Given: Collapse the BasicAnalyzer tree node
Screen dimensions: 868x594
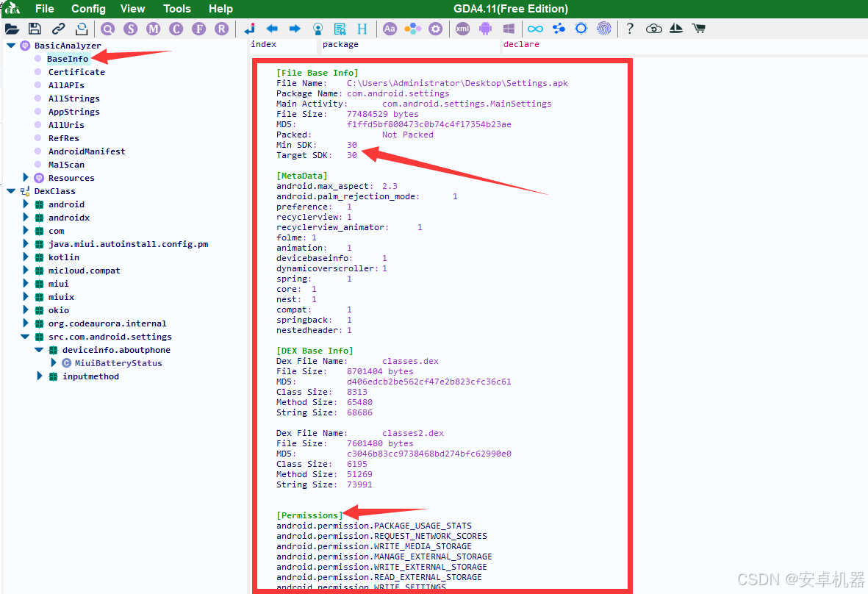Looking at the screenshot, I should coord(11,46).
